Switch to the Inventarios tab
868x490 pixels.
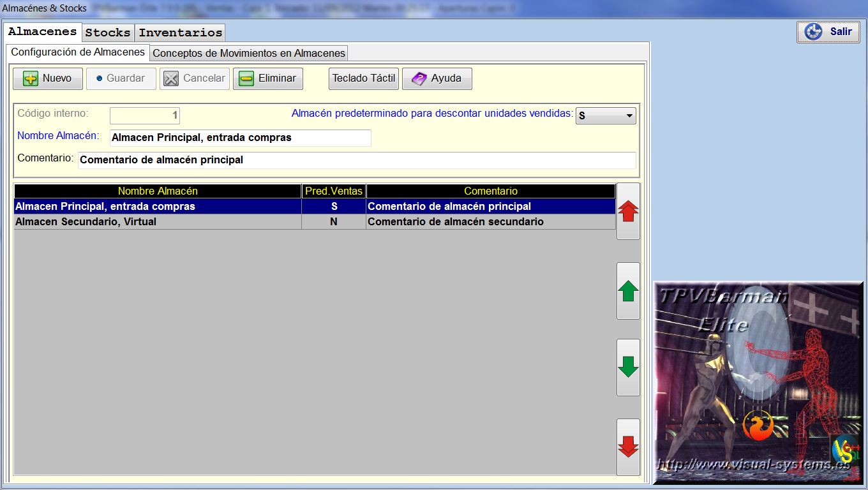point(181,33)
